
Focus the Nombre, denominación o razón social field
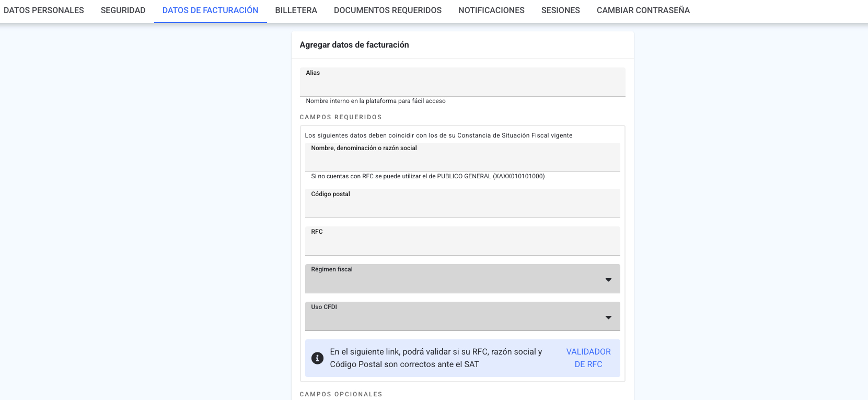[462, 157]
